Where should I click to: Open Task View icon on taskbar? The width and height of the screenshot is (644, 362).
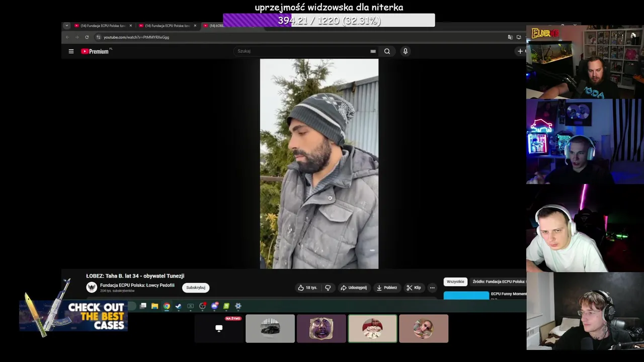143,306
